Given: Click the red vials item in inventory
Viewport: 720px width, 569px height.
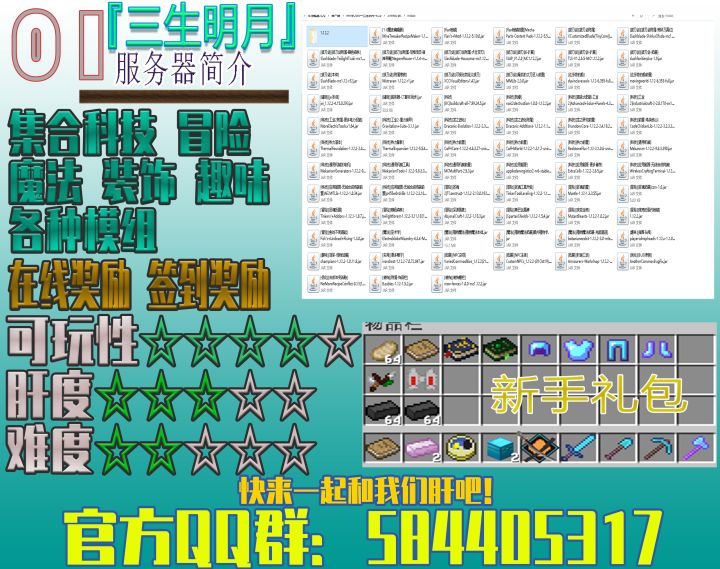Looking at the screenshot, I should pyautogui.click(x=422, y=380).
